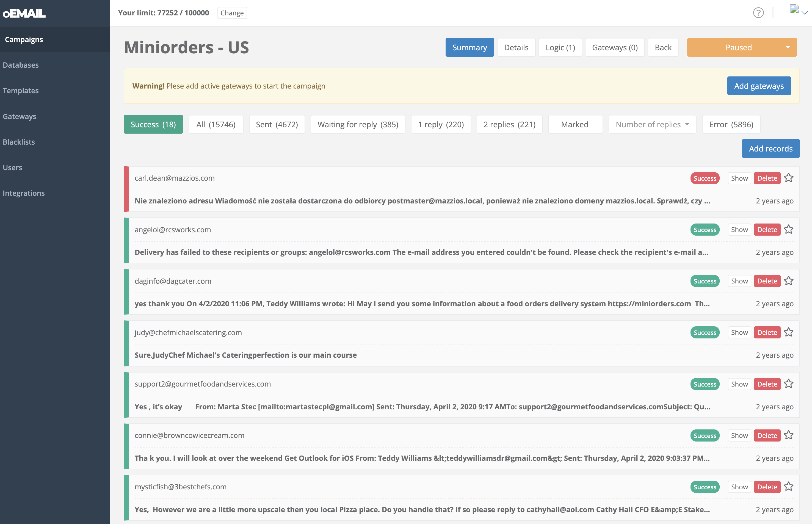Star the carl.dean@mazzios.com record

click(789, 178)
